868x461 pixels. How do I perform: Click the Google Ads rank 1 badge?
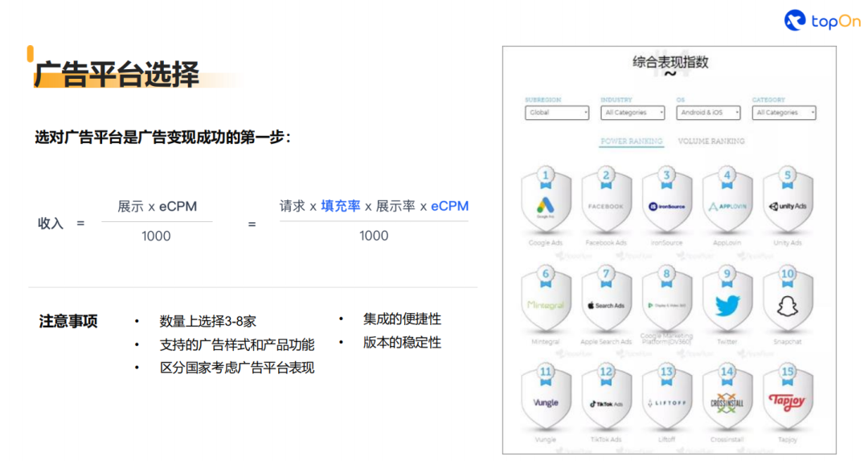tap(546, 200)
